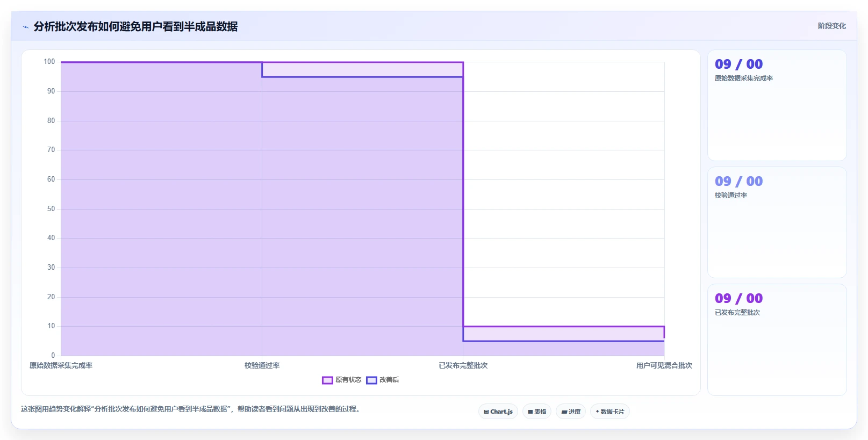Screen dimensions: 868x440
Task: Click the chart title 分析批次发布如何避免用户看到半成品数据
Action: click(x=135, y=26)
